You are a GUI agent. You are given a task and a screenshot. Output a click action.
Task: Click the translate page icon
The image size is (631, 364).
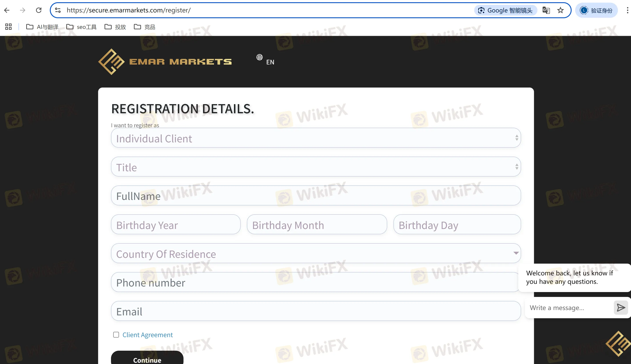tap(546, 10)
